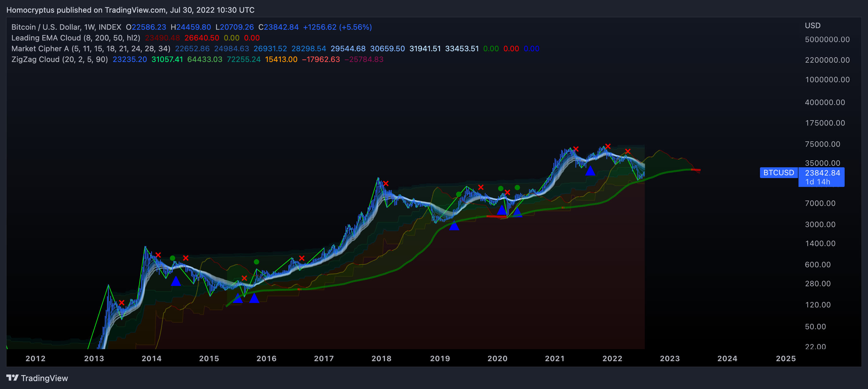
Task: Click ZigZag value 72255.24
Action: (244, 59)
